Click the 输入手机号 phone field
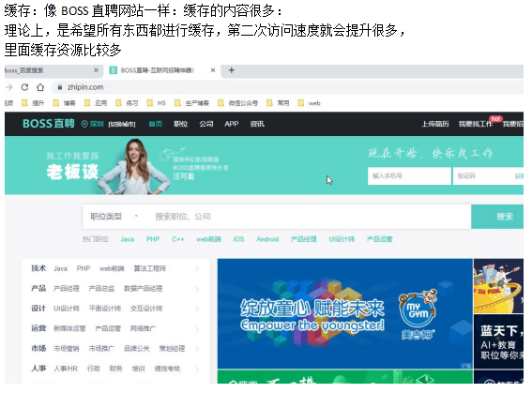Viewport: 532px width, 393px height. pos(409,176)
